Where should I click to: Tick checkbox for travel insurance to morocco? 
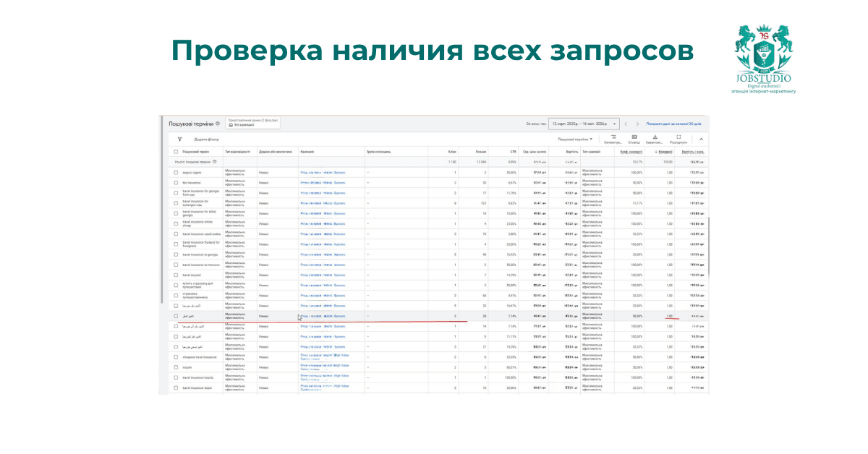pos(176,265)
